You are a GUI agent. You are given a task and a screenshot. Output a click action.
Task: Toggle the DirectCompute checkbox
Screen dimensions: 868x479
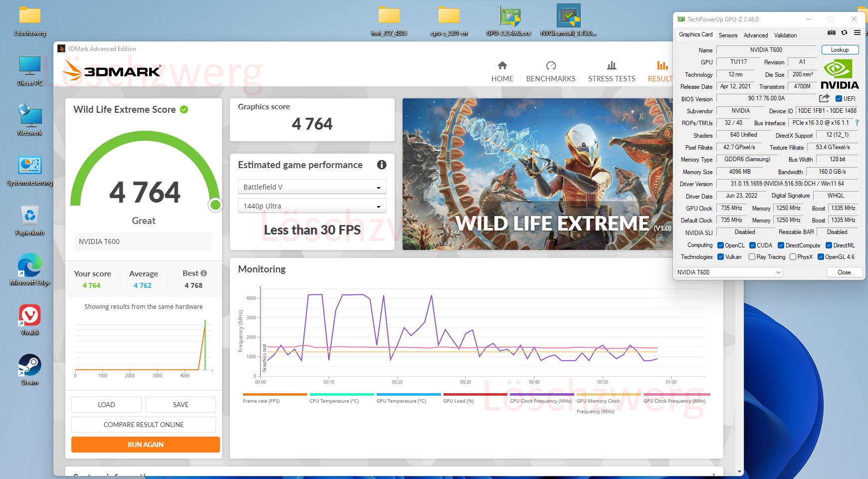(x=781, y=245)
